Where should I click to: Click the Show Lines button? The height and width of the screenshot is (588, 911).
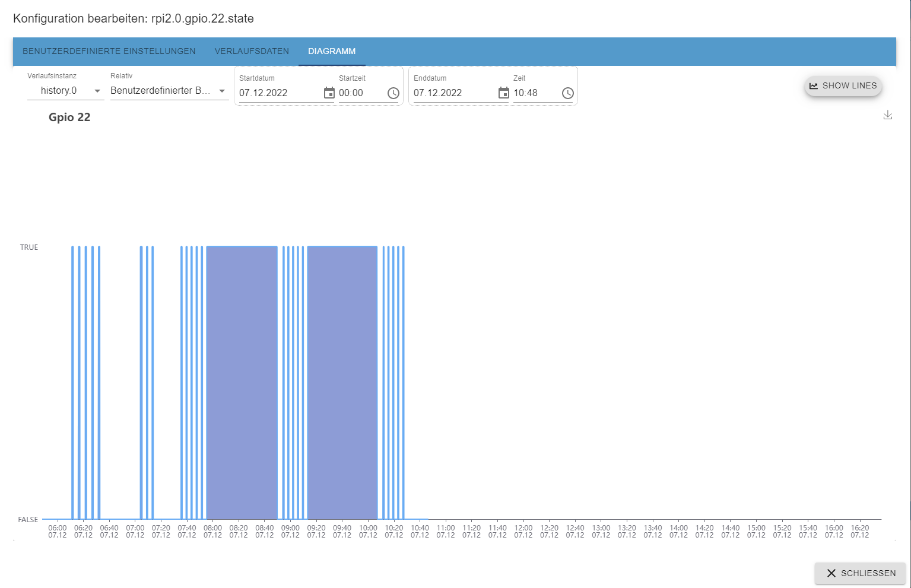pyautogui.click(x=843, y=85)
